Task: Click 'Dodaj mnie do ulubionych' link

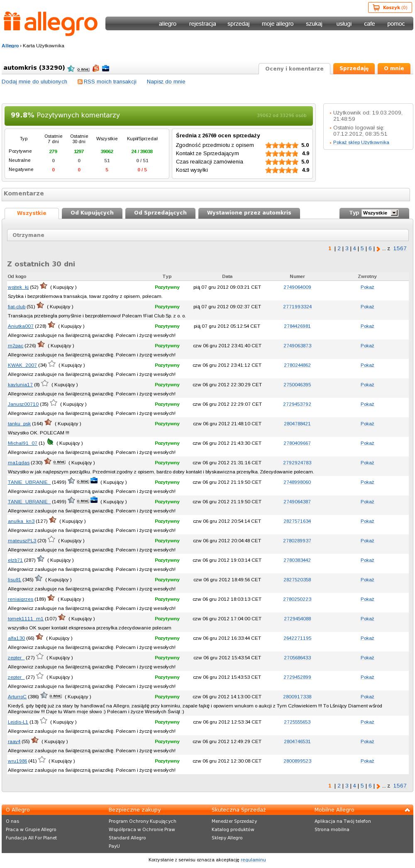Action: pyautogui.click(x=34, y=82)
